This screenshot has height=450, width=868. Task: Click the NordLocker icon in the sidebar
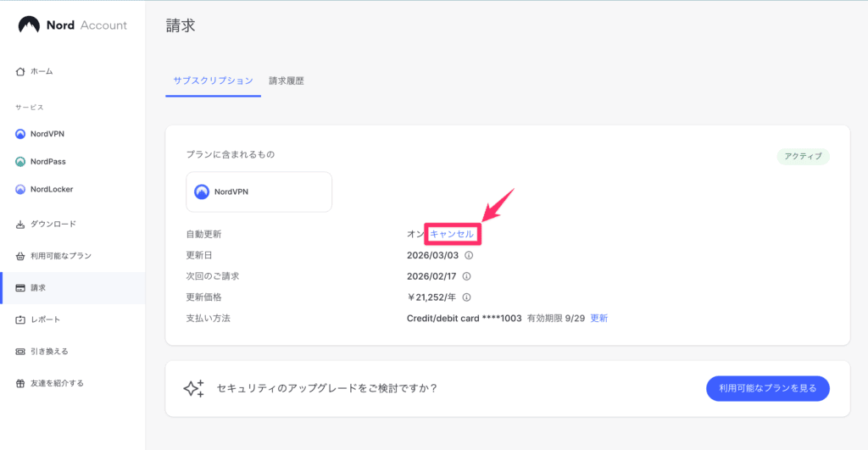click(x=20, y=189)
